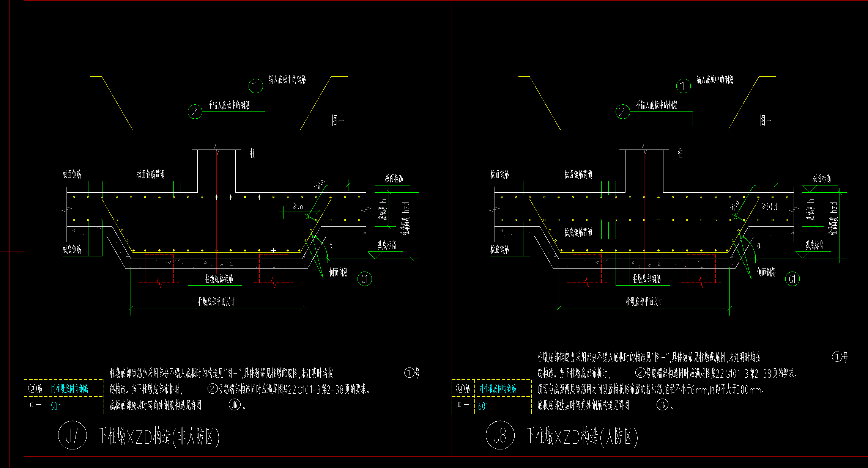868x468 pixels.
Task: Click circled number 2 in right 图一
Action: (x=622, y=112)
